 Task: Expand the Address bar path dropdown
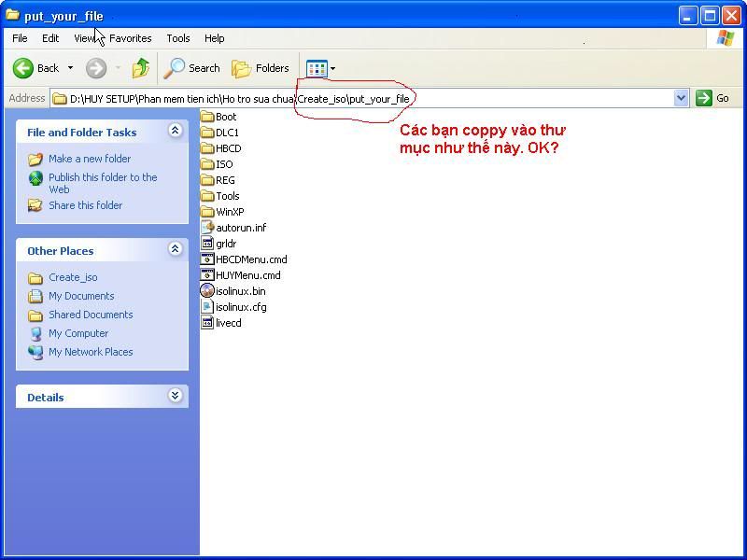[x=682, y=98]
